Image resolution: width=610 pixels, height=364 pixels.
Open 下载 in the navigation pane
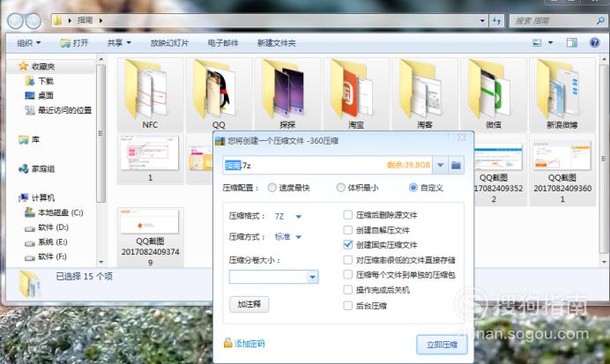46,81
